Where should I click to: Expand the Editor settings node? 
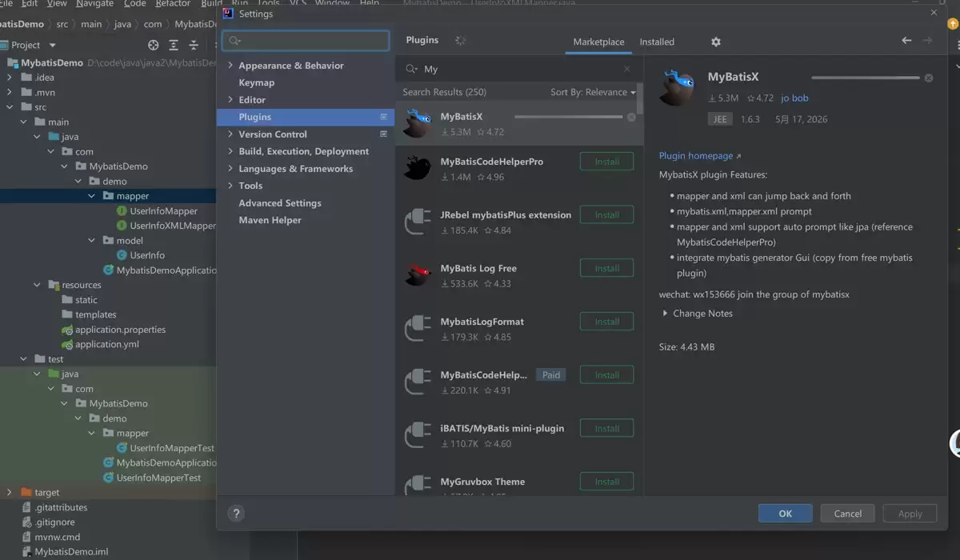230,100
